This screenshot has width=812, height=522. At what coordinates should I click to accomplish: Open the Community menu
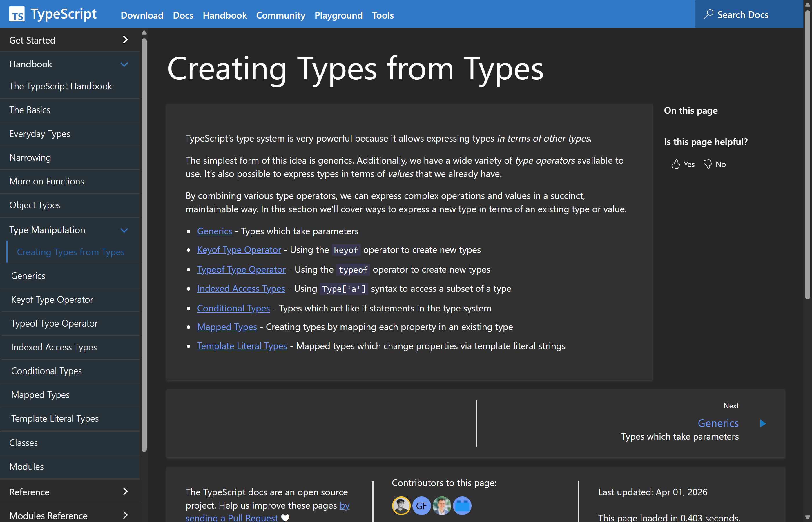(280, 15)
